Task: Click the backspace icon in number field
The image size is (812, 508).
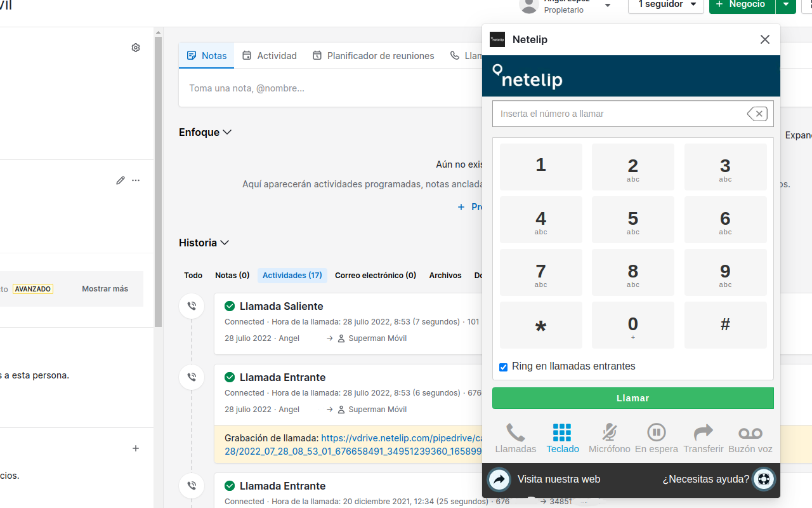Action: click(757, 114)
